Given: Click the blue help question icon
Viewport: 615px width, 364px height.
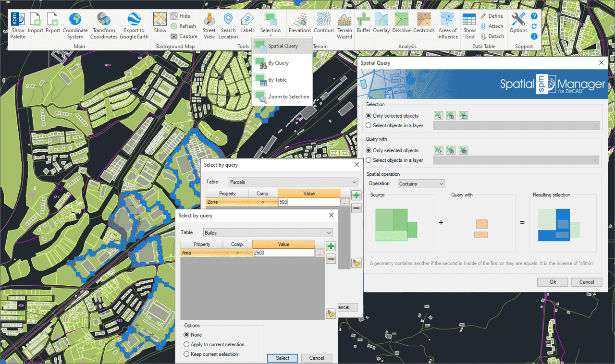Looking at the screenshot, I should 534,16.
